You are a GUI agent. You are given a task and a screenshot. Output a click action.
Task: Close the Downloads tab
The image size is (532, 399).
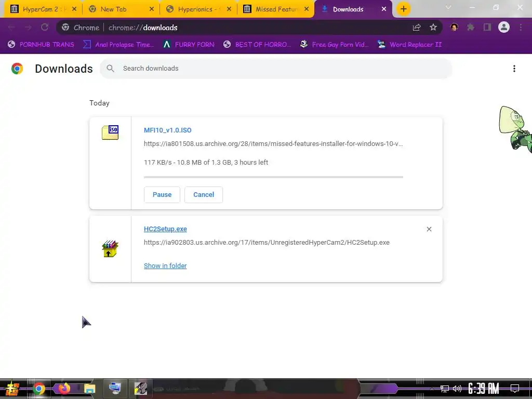coord(384,9)
